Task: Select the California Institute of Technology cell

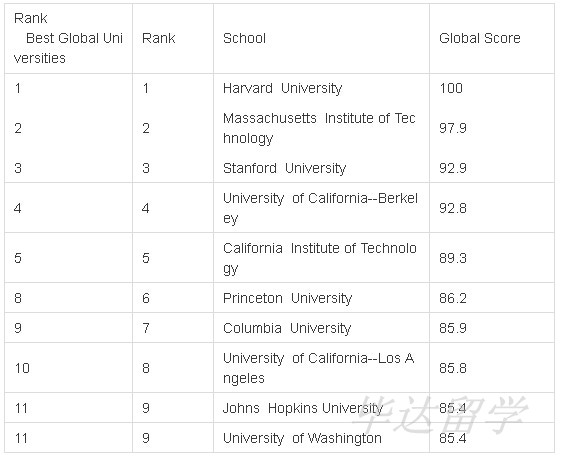Action: tap(320, 258)
